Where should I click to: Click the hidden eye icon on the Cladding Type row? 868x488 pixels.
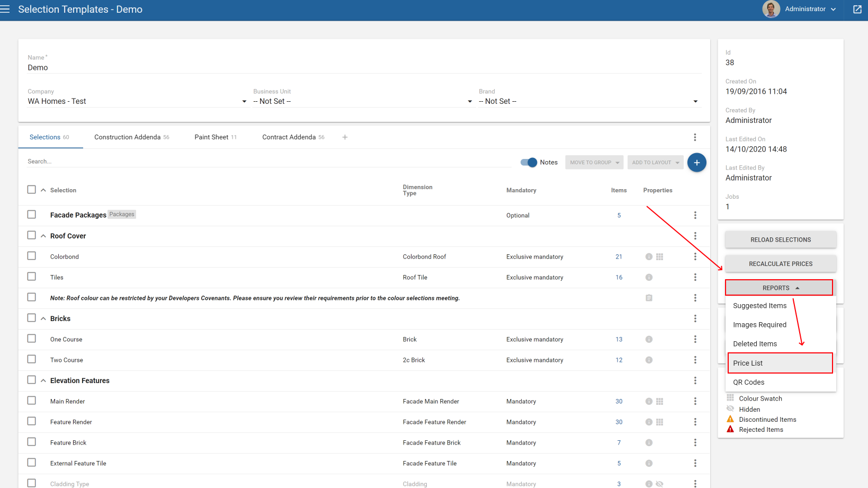659,484
